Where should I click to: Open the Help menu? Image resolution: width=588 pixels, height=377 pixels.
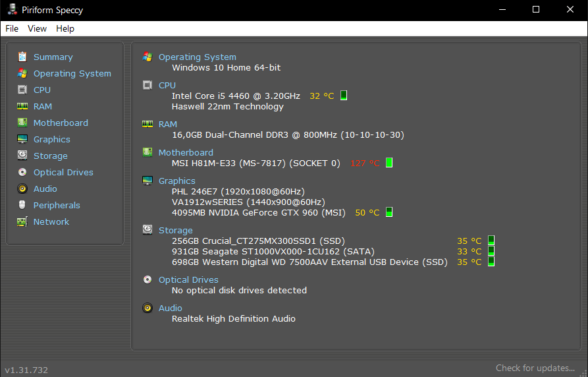click(65, 28)
